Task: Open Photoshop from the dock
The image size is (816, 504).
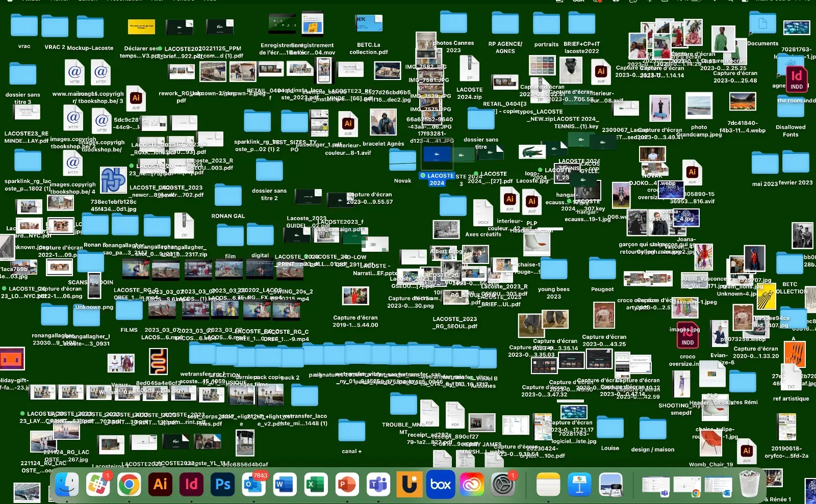Action: coord(223,484)
